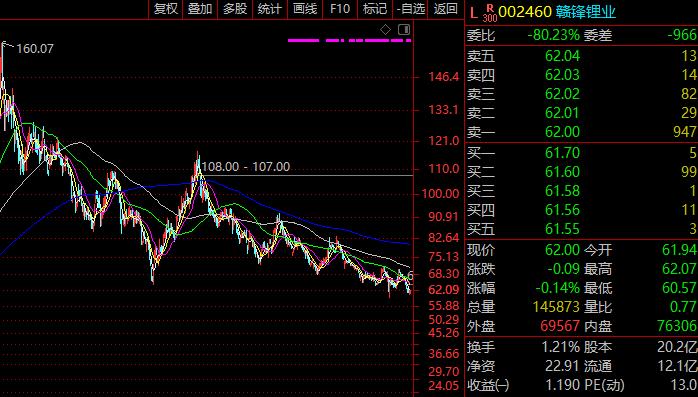Click the 现价 value 62.00

562,250
